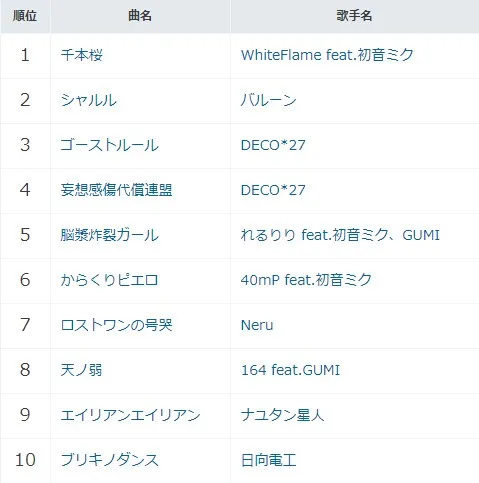Open the song ロストワンの号哭

tap(116, 325)
